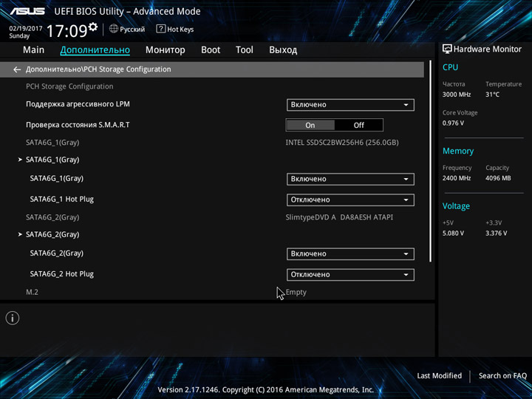Click the 4096 MB memory capacity value
Screen dimensions: 532x399
(x=498, y=178)
